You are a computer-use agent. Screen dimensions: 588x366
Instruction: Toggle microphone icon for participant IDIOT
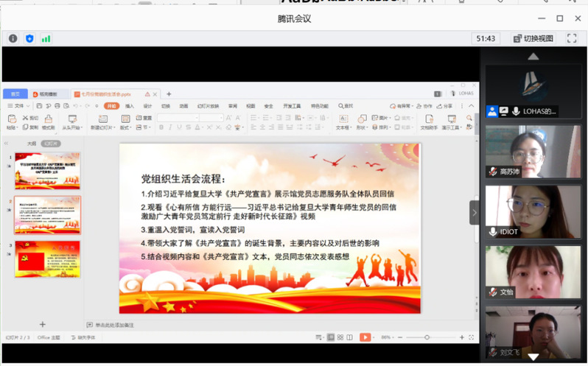point(492,231)
